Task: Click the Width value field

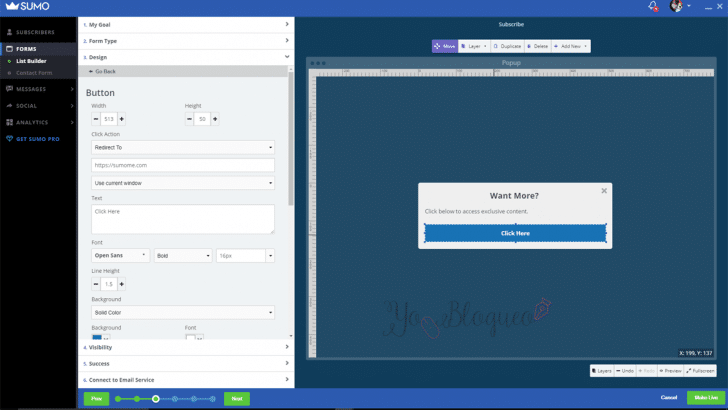Action: pyautogui.click(x=109, y=119)
